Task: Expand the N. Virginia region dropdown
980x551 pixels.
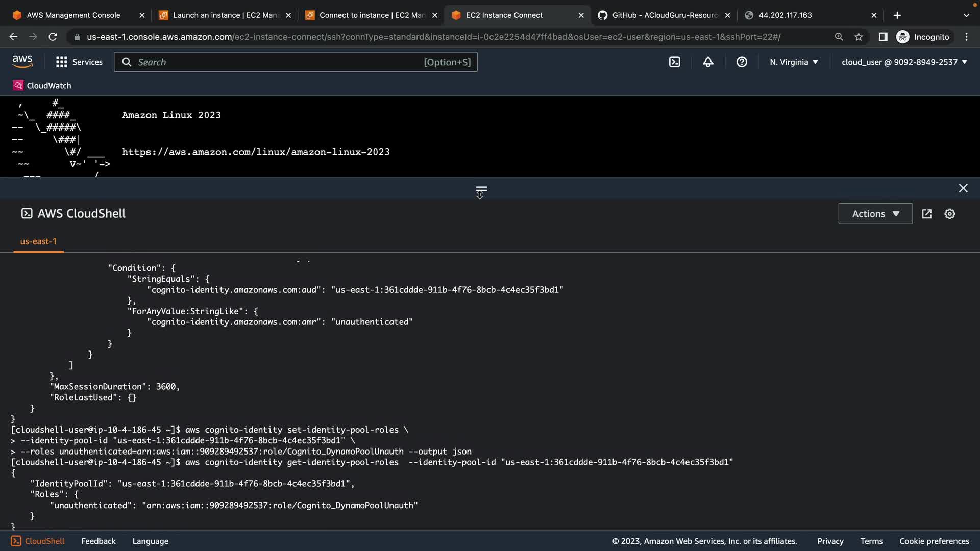Action: click(x=794, y=62)
